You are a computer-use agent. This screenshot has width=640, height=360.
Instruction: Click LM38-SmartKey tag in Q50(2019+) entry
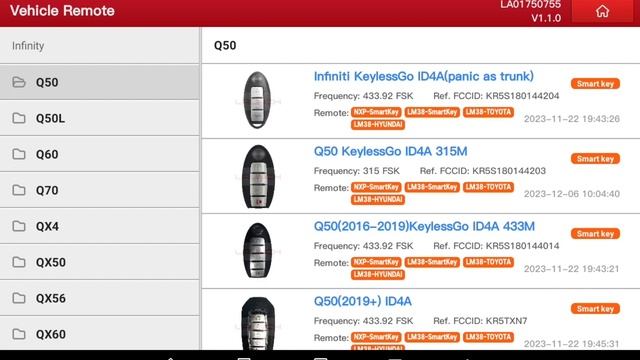tap(432, 338)
